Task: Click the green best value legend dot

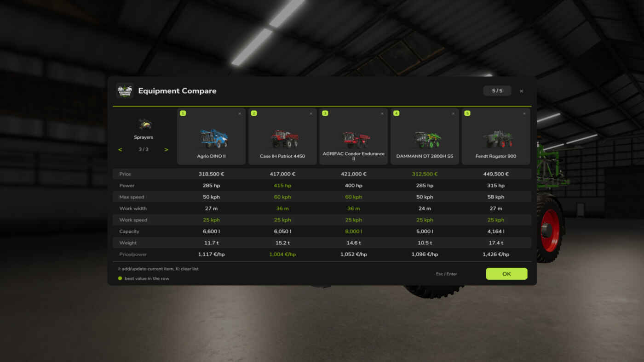Action: (x=120, y=278)
